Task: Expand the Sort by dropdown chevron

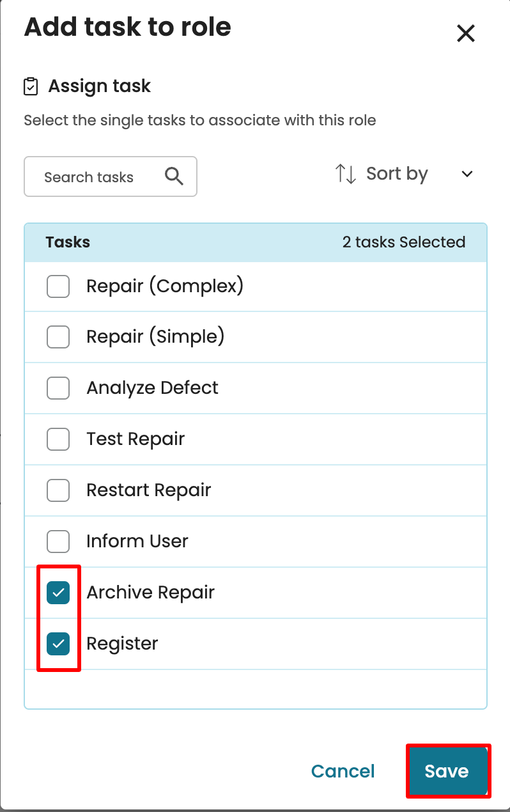Action: pyautogui.click(x=467, y=174)
